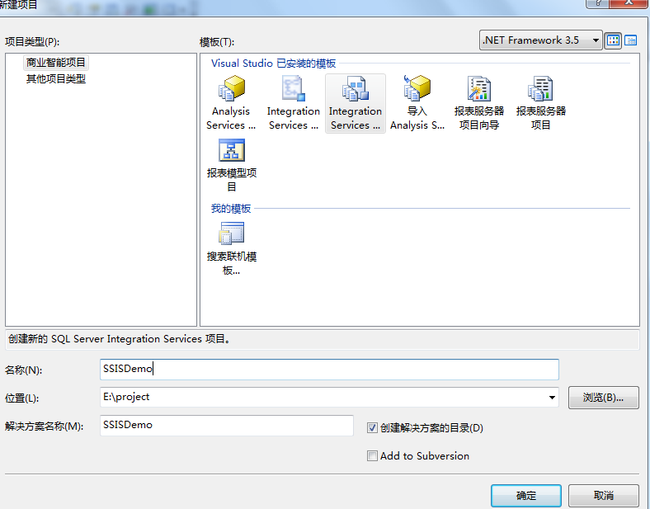The width and height of the screenshot is (650, 509).
Task: Expand the location (位置) path dropdown
Action: (x=552, y=397)
